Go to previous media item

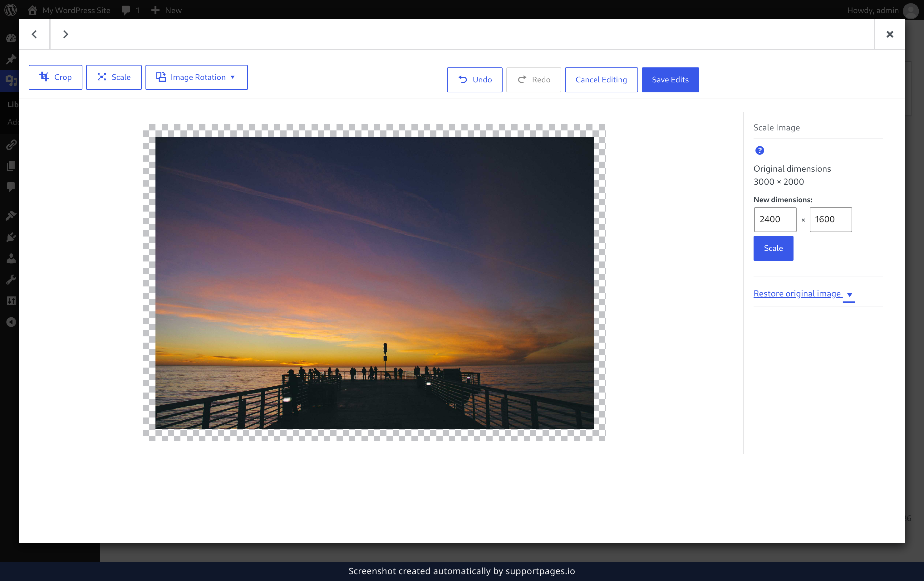pos(34,34)
